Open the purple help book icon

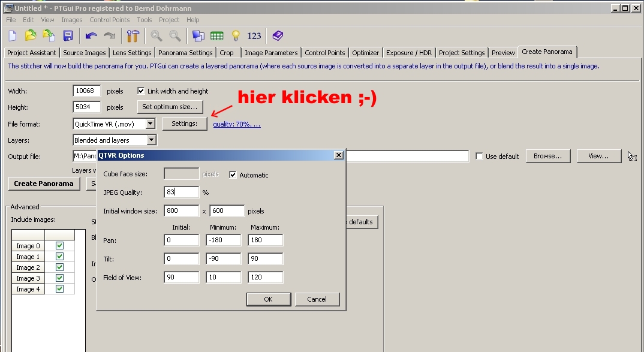[277, 36]
